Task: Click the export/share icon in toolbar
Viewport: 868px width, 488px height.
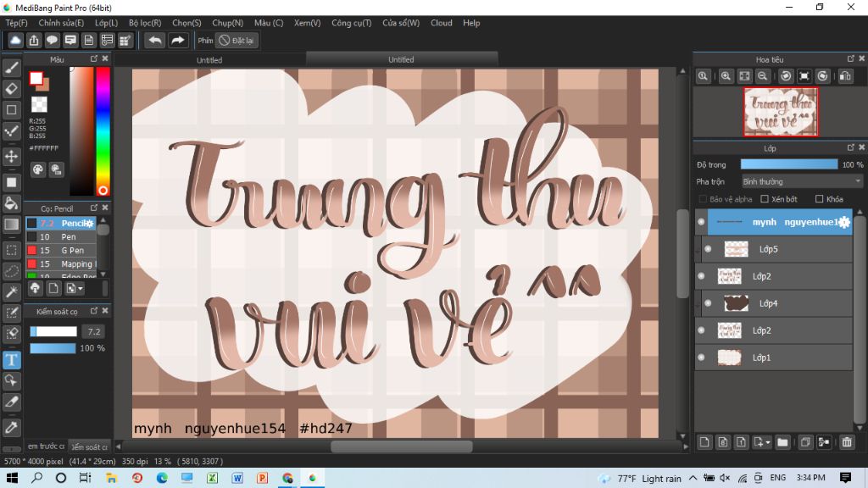Action: (34, 41)
